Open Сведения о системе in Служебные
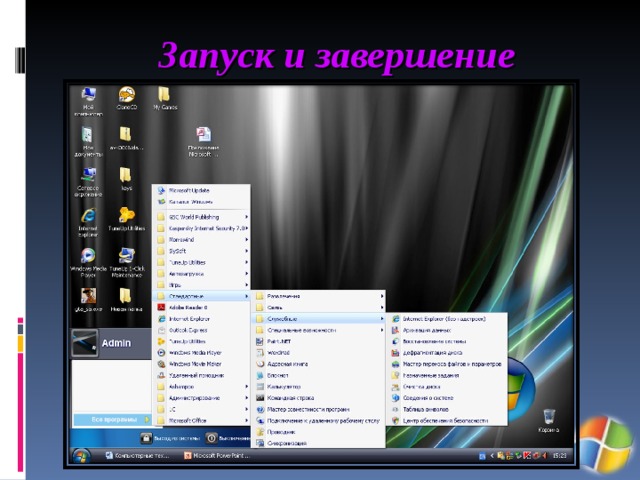Viewport: 640px width, 480px height. click(x=447, y=398)
